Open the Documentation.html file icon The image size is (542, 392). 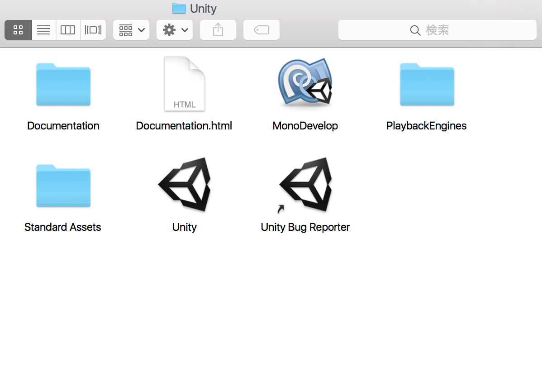click(x=185, y=84)
